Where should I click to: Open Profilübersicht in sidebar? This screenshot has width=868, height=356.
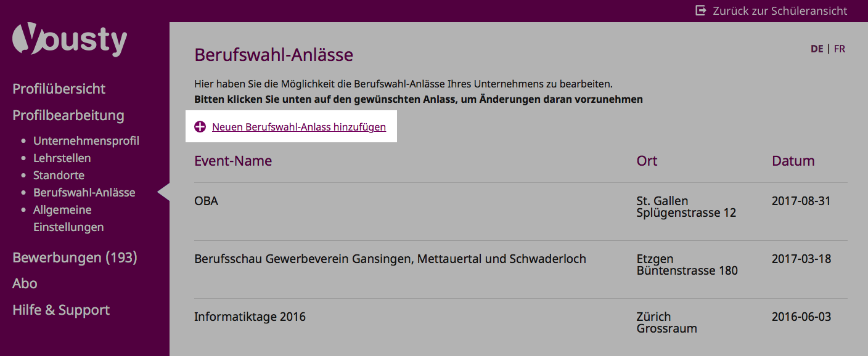click(x=59, y=89)
